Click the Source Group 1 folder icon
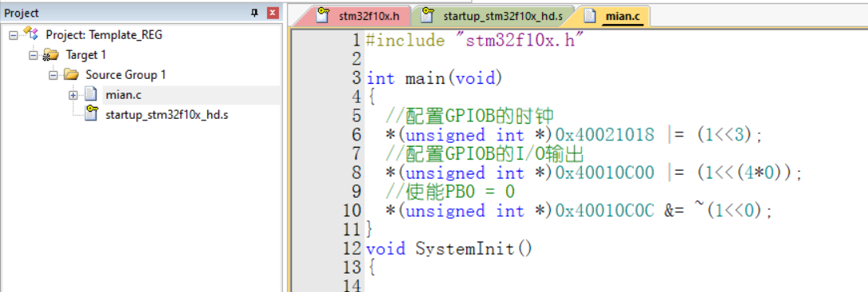 tap(71, 74)
